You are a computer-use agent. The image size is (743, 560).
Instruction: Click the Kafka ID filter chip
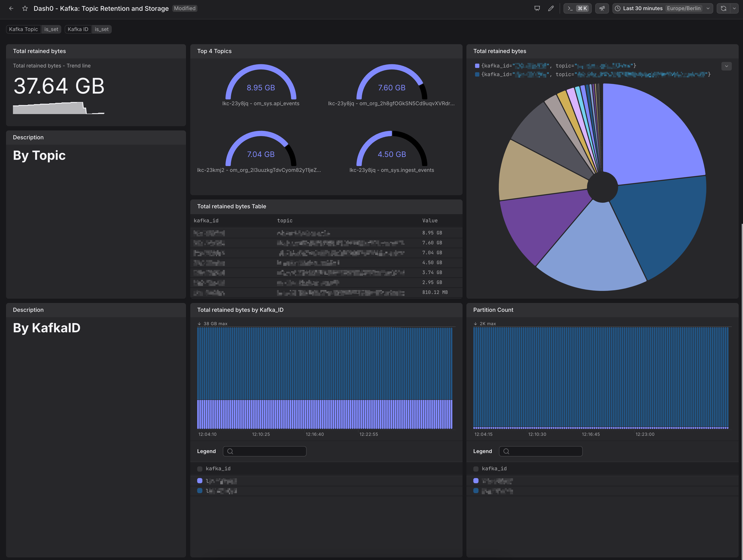point(78,29)
